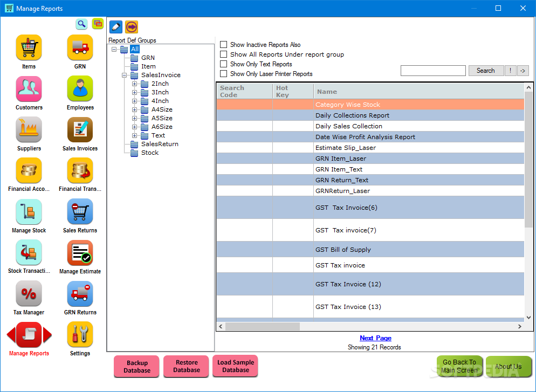The height and width of the screenshot is (392, 536).
Task: Select GST Tax Invoice (12) row
Action: [x=370, y=284]
